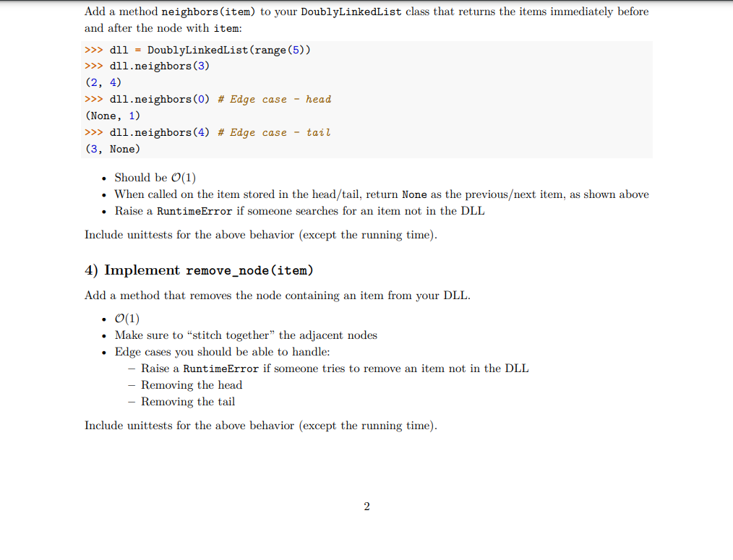Click the Removing the head sub-bullet
This screenshot has width=733, height=560.
pos(191,385)
